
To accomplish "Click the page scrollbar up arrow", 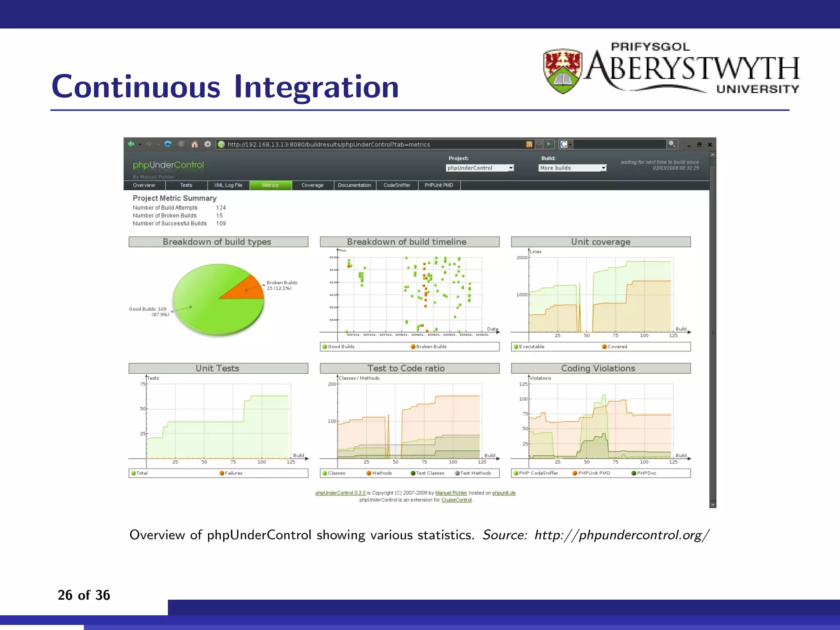I will click(x=713, y=155).
